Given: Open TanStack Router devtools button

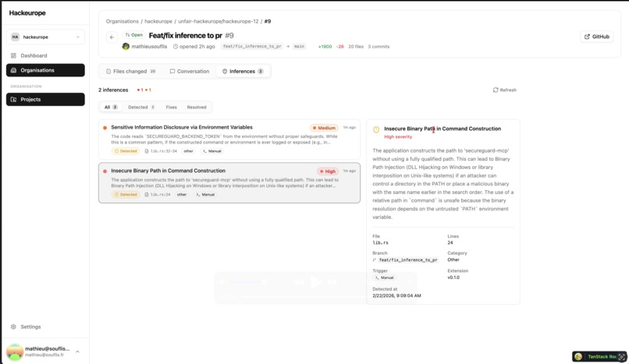Looking at the screenshot, I should click(x=599, y=356).
